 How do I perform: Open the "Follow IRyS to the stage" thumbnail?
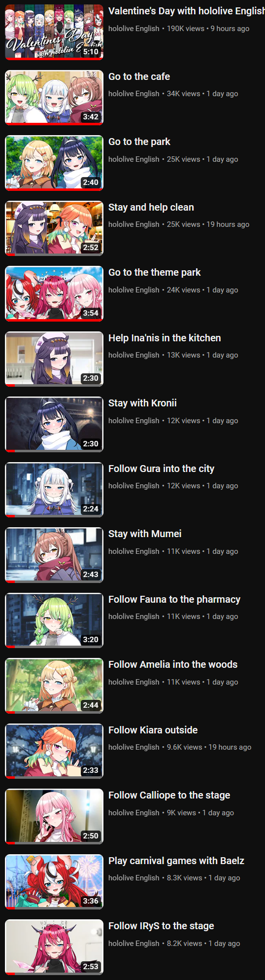(54, 947)
